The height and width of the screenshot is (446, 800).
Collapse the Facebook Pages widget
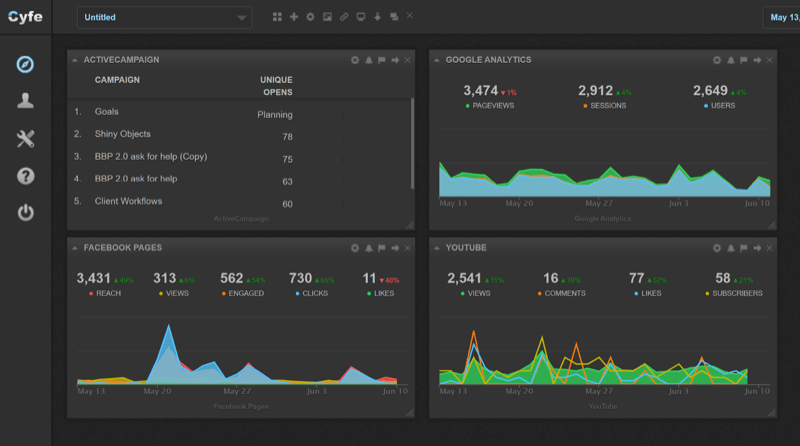75,248
